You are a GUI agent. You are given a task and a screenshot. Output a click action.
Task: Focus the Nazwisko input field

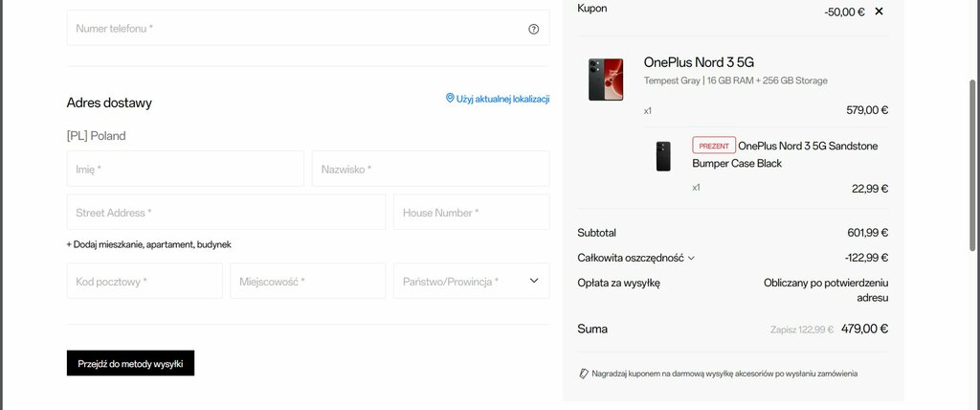coord(431,169)
